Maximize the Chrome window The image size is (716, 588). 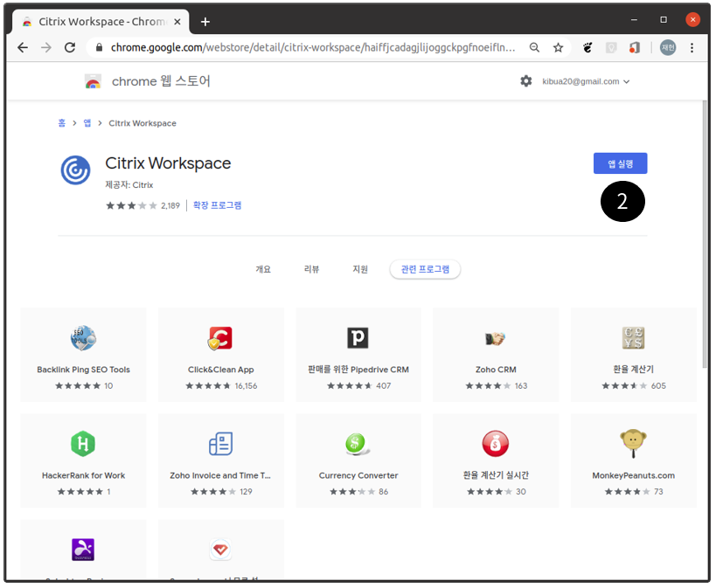coord(664,19)
